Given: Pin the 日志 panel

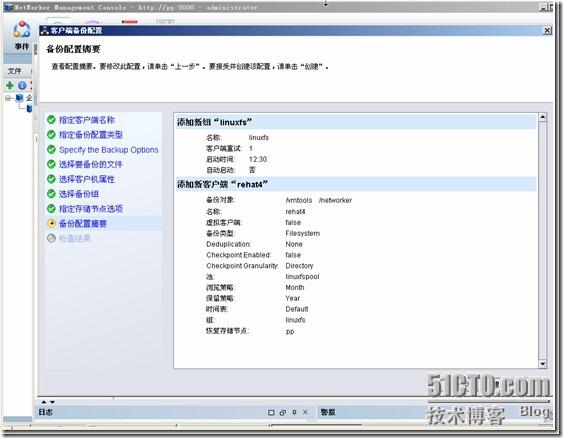Looking at the screenshot, I should pyautogui.click(x=294, y=413).
